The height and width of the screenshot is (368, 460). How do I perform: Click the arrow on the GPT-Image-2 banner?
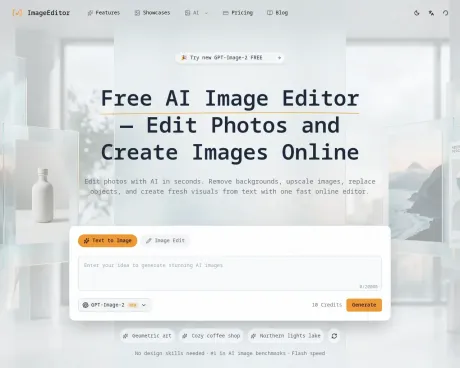click(x=279, y=58)
